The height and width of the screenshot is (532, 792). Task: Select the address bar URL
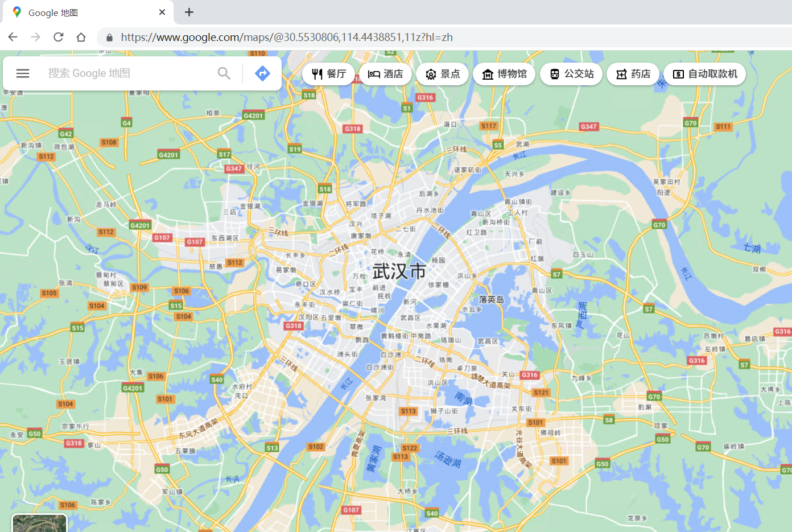287,38
